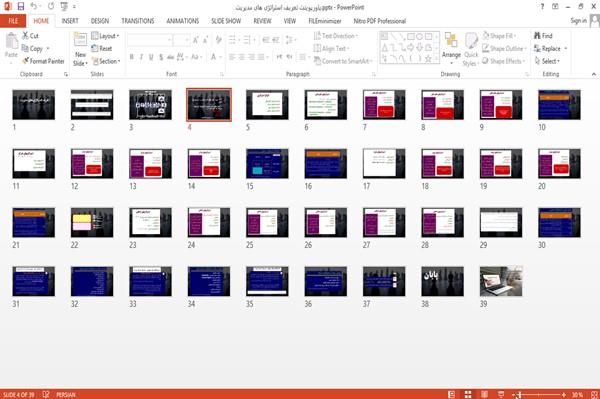Select Reading View icon in status bar

484,394
